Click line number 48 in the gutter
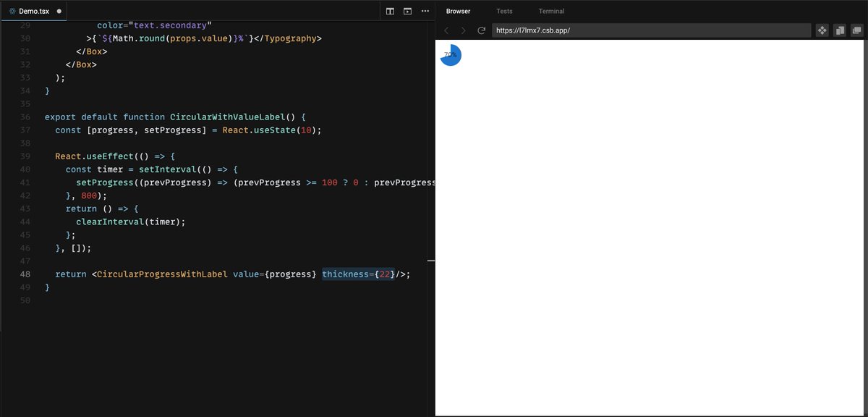This screenshot has height=417, width=868. pyautogui.click(x=25, y=274)
